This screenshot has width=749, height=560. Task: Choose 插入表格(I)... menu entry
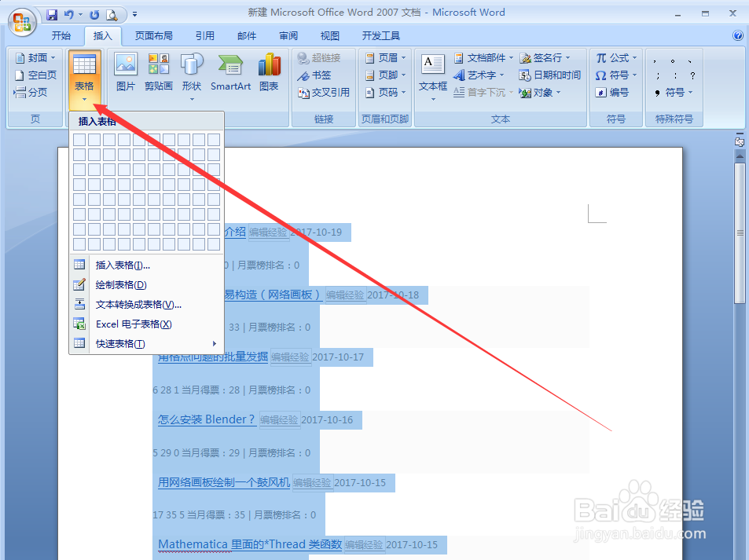coord(147,265)
